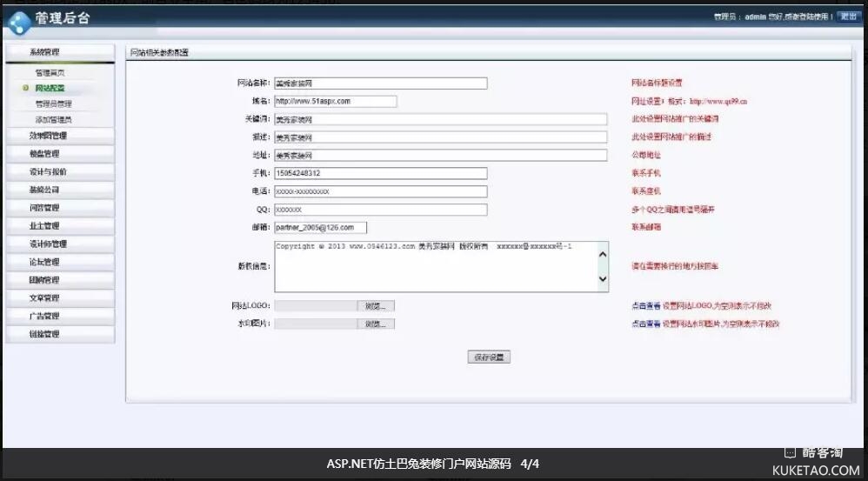Click the 联系邮箱 hint text
Screen dimensions: 868x481
tap(646, 227)
